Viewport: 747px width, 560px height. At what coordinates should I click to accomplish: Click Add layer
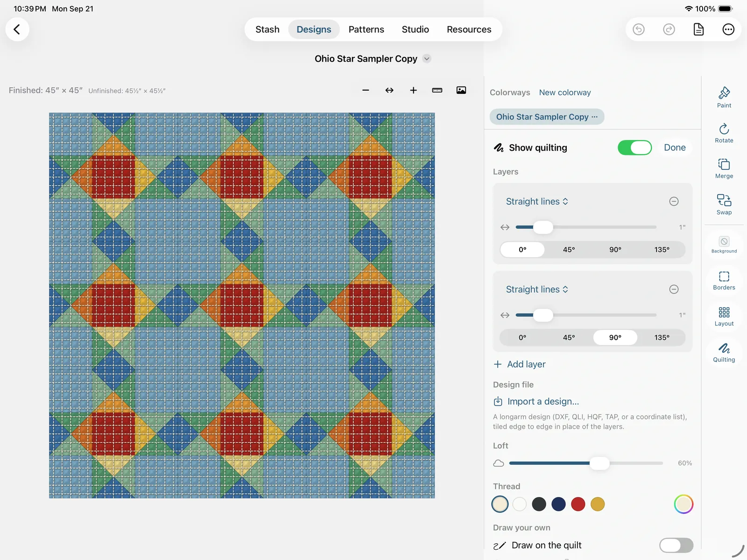(520, 364)
